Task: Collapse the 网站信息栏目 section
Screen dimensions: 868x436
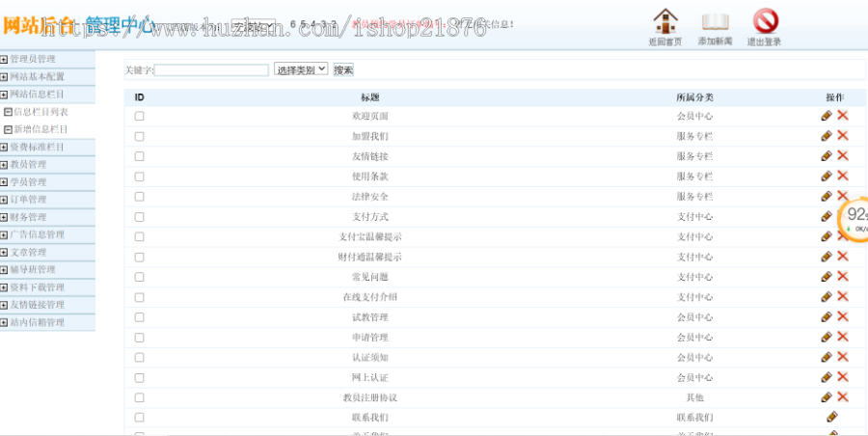Action: (4, 95)
